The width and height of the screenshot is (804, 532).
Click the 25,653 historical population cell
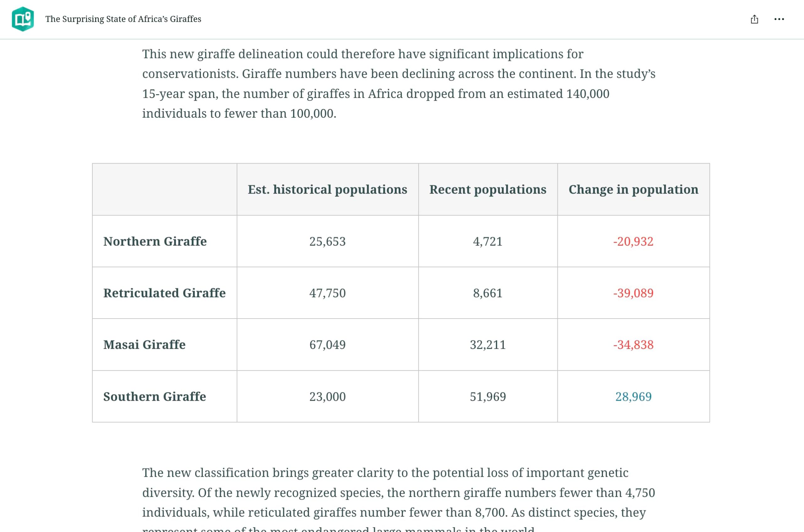[327, 242]
